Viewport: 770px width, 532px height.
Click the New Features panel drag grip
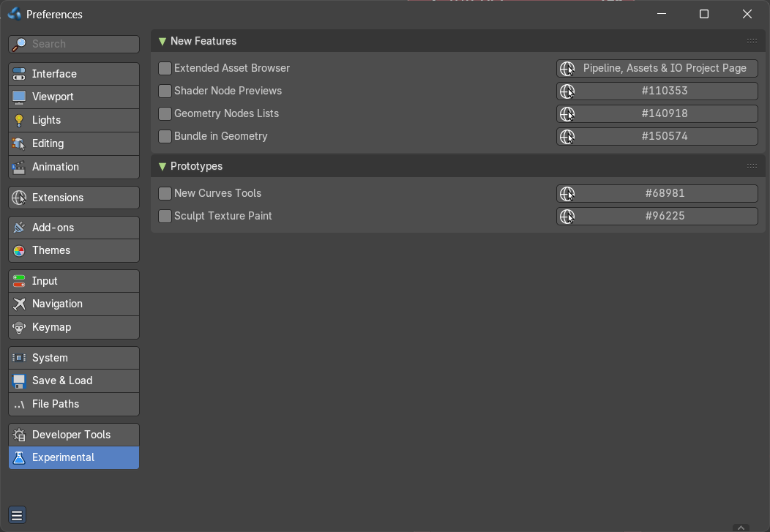click(752, 41)
